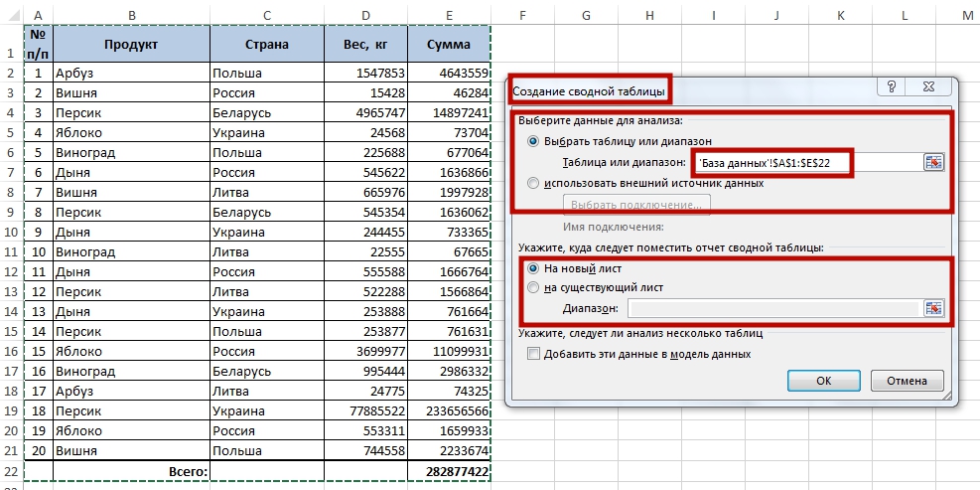
Task: Click the total sum cell 282877422
Action: (x=450, y=470)
